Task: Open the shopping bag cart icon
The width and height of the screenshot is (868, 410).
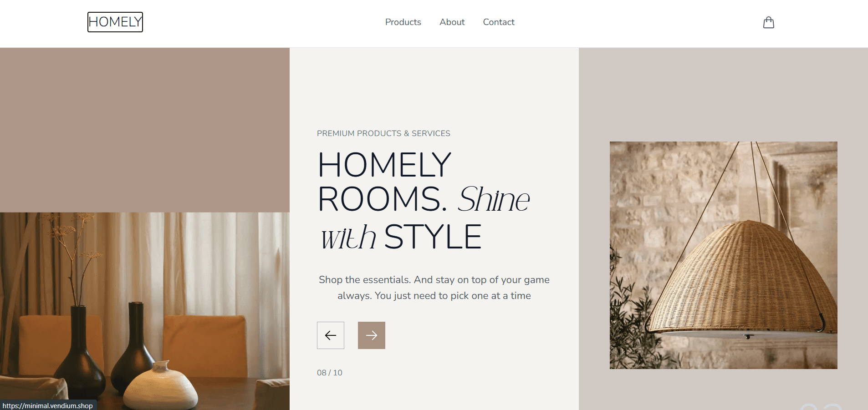Action: coord(769,22)
